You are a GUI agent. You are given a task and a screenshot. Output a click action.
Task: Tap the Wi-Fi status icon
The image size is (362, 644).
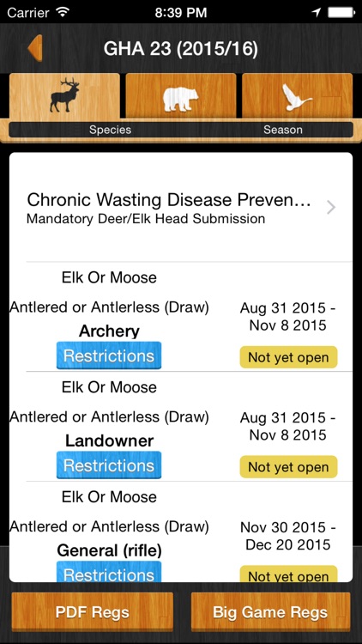[x=63, y=13]
